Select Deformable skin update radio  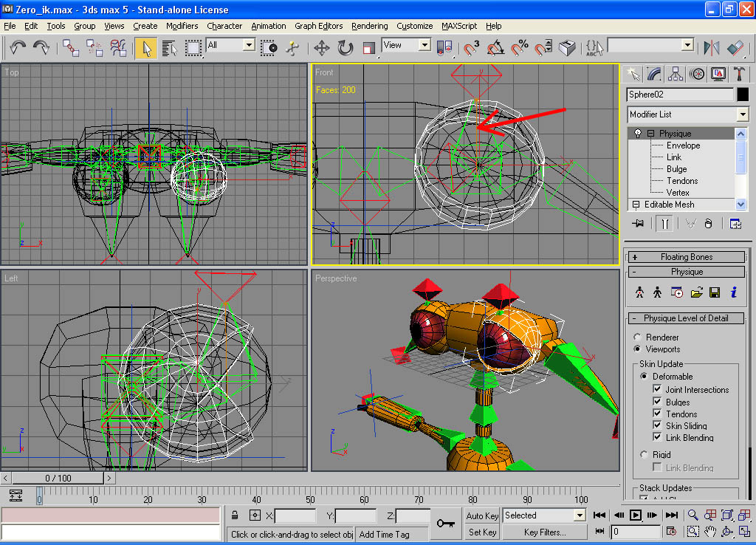pos(644,376)
